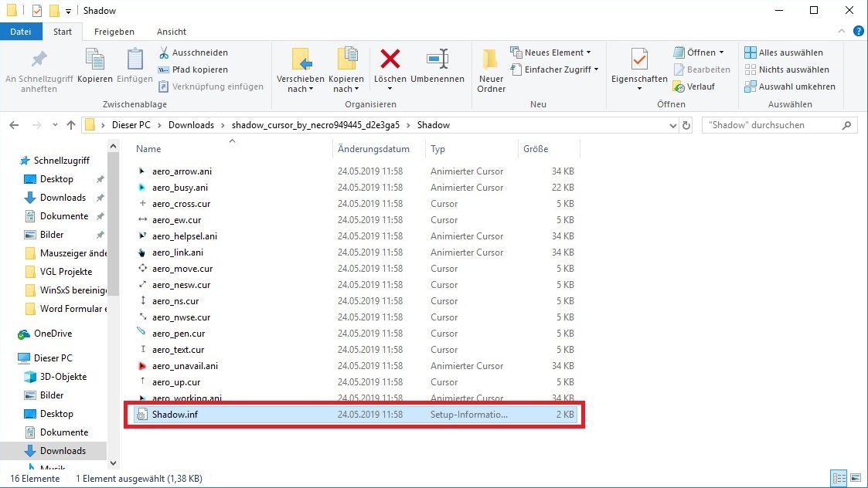868x488 pixels.
Task: Open the help question mark icon
Action: click(x=858, y=32)
